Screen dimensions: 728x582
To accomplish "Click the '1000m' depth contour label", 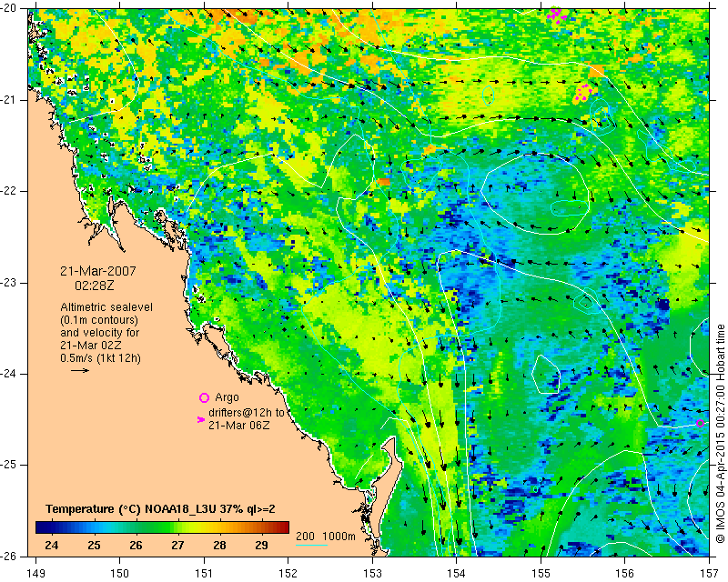I will [x=339, y=536].
